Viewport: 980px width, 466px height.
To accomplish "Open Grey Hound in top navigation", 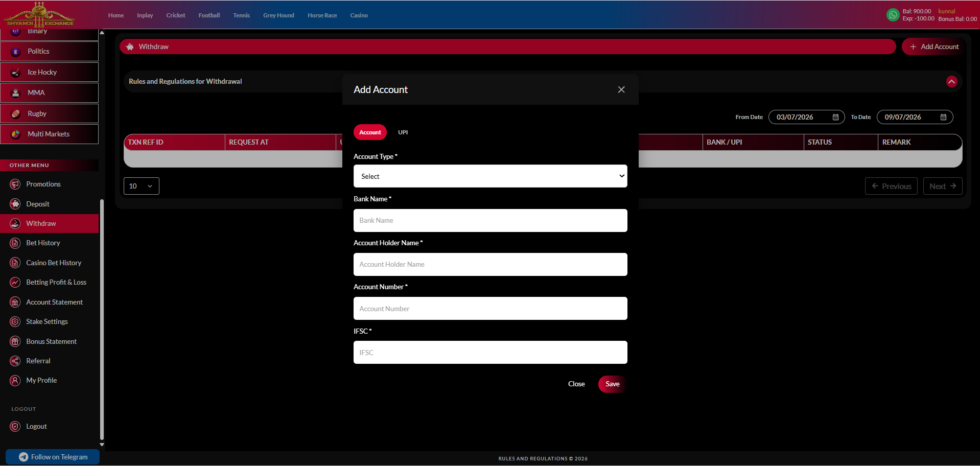I will coord(279,15).
